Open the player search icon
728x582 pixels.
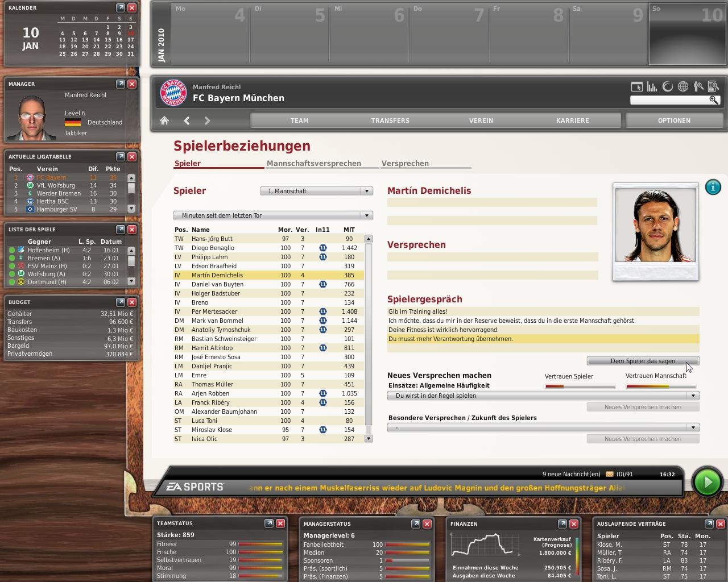(x=698, y=86)
